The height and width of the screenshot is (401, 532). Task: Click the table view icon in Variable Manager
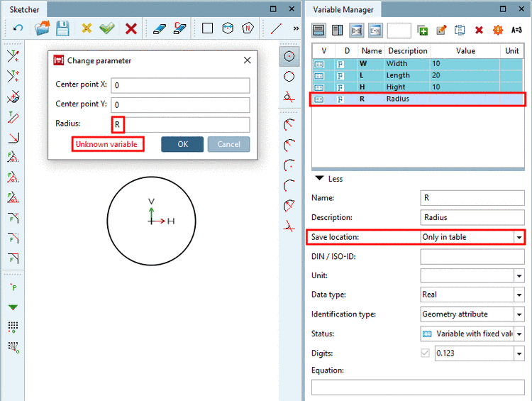point(318,31)
